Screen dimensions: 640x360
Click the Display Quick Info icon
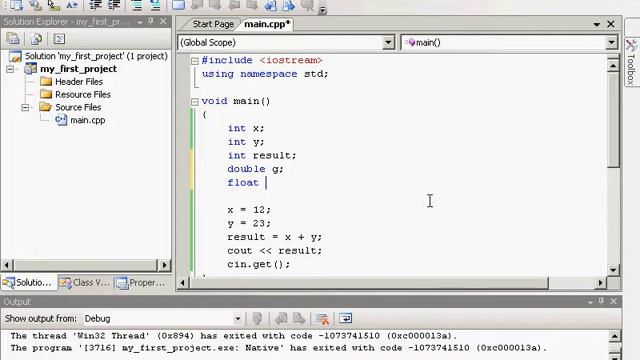click(53, 5)
